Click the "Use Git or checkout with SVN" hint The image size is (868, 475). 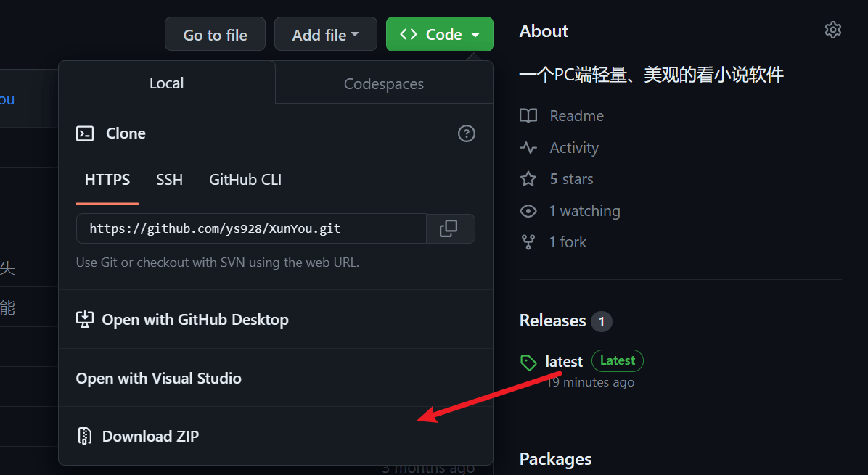218,262
